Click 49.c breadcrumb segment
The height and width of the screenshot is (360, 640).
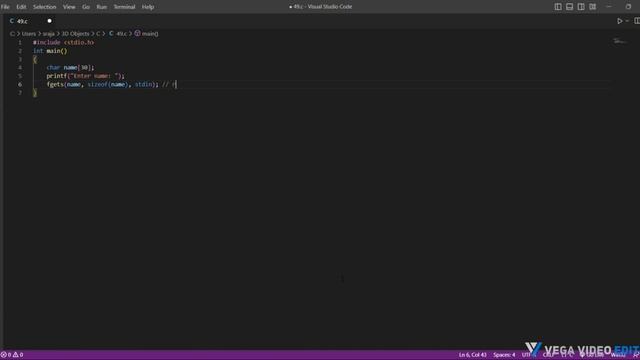(118, 34)
